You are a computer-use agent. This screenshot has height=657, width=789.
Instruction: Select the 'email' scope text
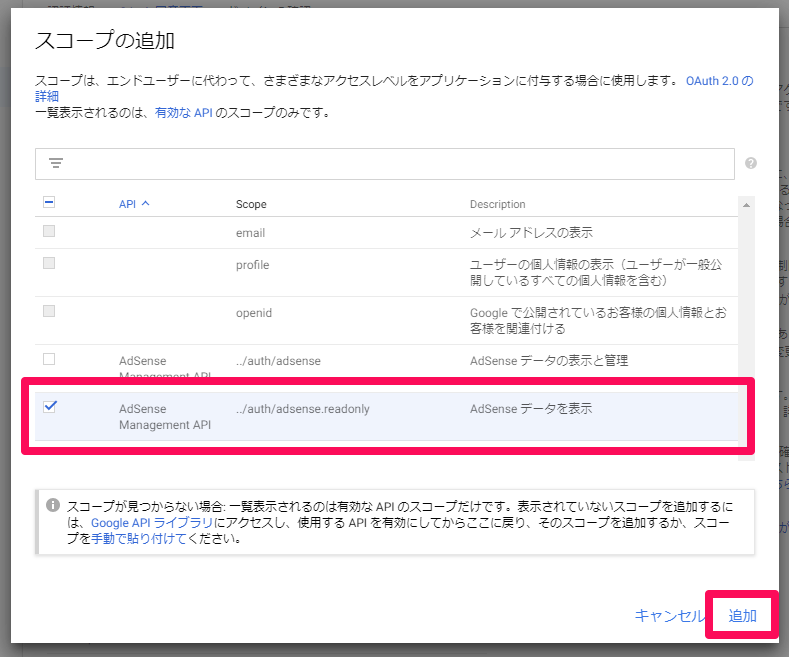click(250, 233)
